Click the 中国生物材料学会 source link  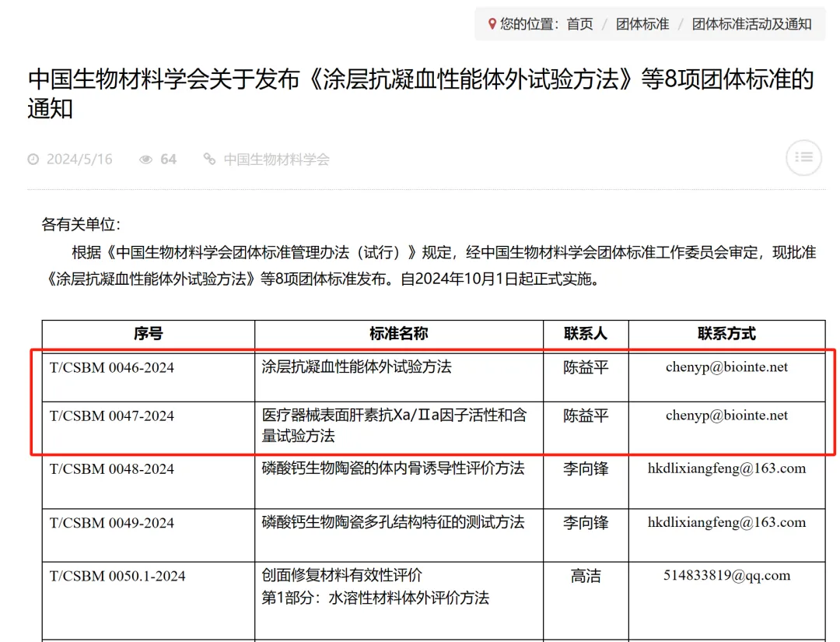tap(276, 160)
